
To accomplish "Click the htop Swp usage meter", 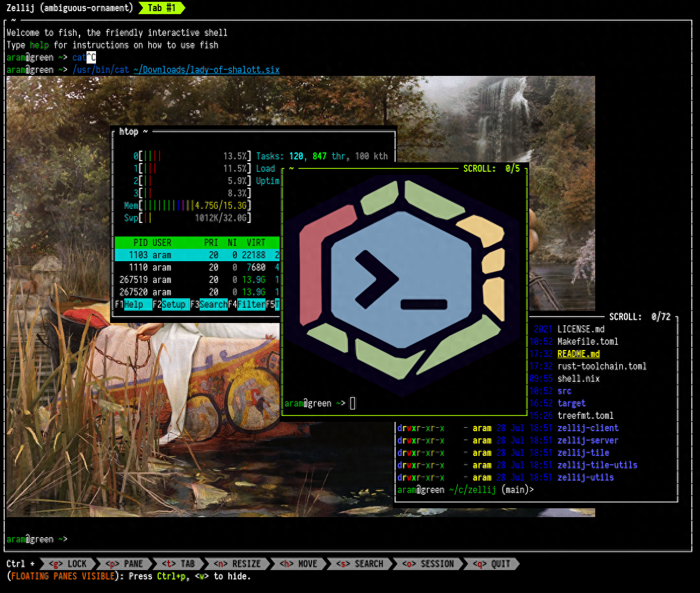I will click(x=187, y=218).
